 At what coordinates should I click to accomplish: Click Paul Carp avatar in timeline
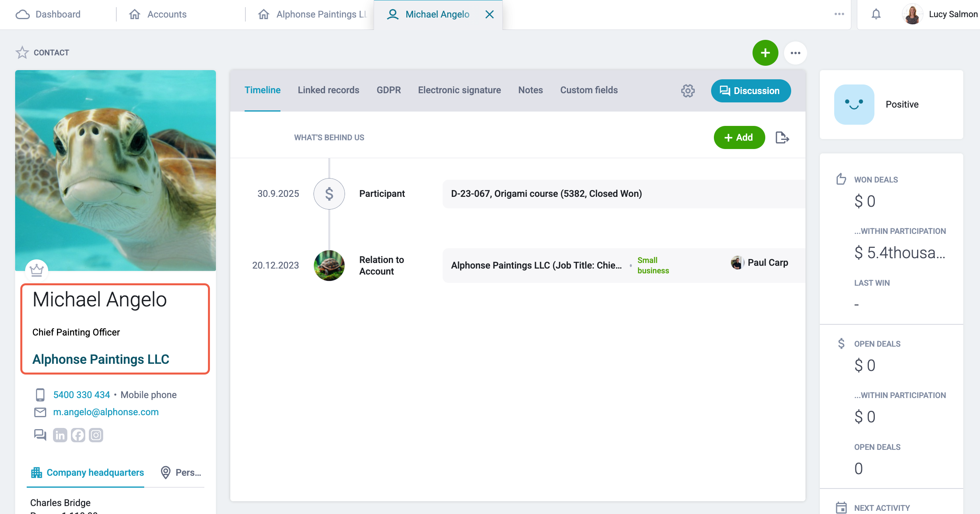pos(737,263)
